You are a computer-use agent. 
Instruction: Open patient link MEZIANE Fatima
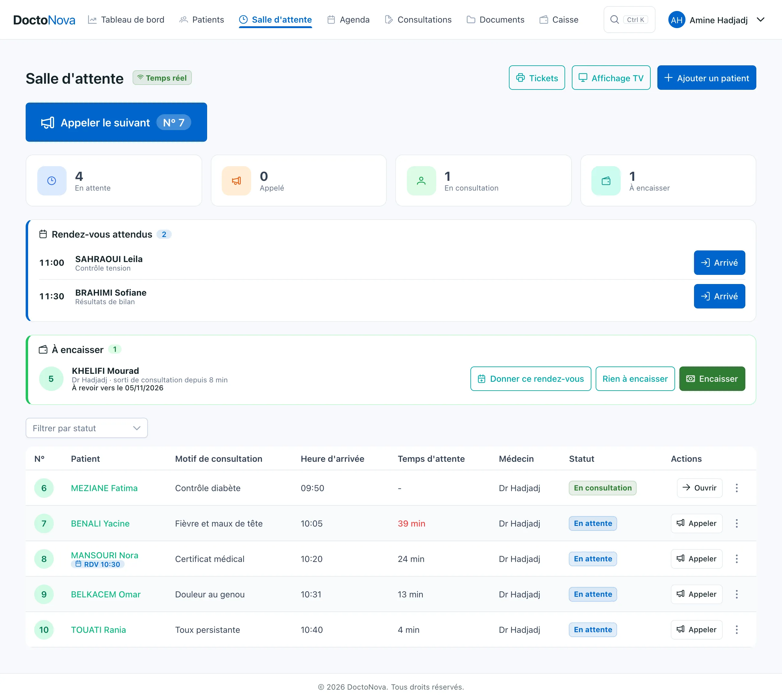click(104, 488)
